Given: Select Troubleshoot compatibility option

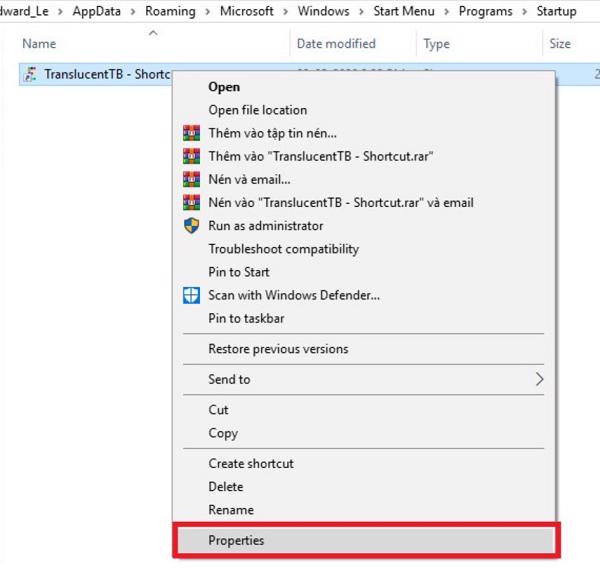Looking at the screenshot, I should click(x=283, y=249).
